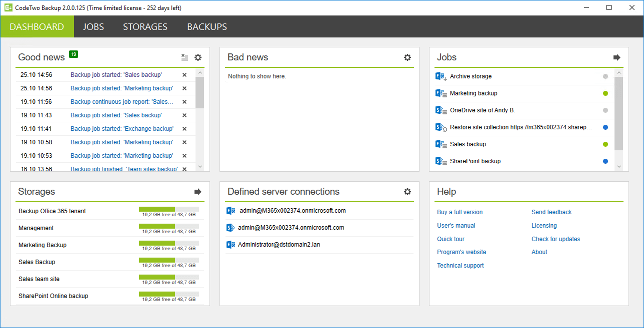Select the 'Archive storage' job entry
This screenshot has width=644, height=328.
[x=470, y=76]
